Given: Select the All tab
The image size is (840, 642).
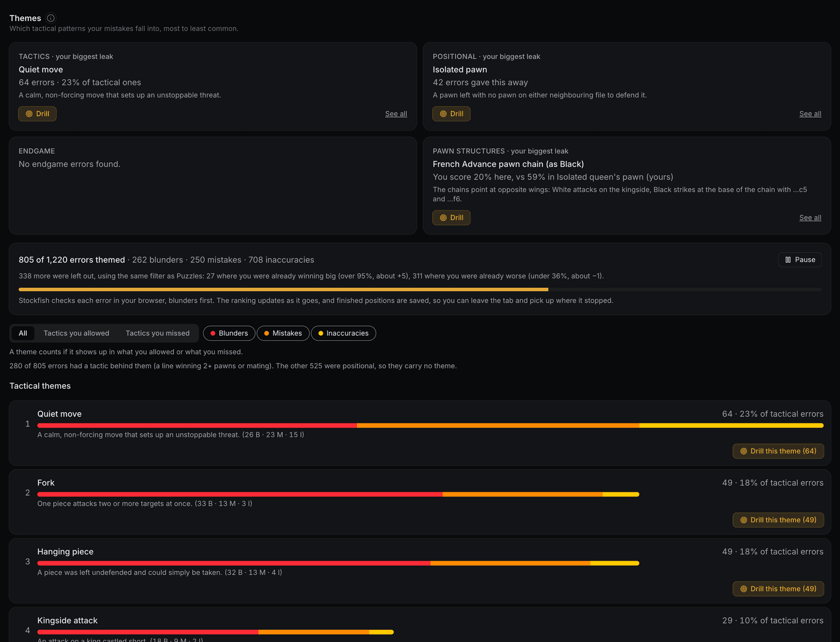Looking at the screenshot, I should pyautogui.click(x=23, y=334).
